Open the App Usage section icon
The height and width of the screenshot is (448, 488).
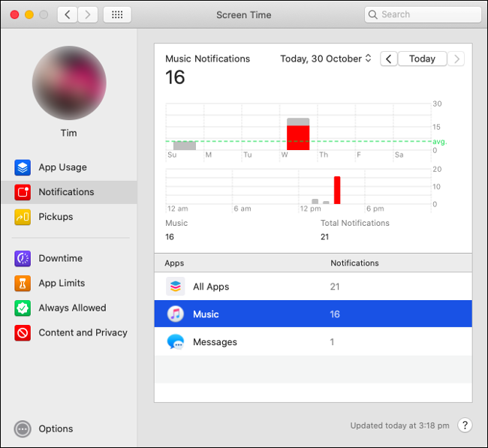click(x=23, y=167)
